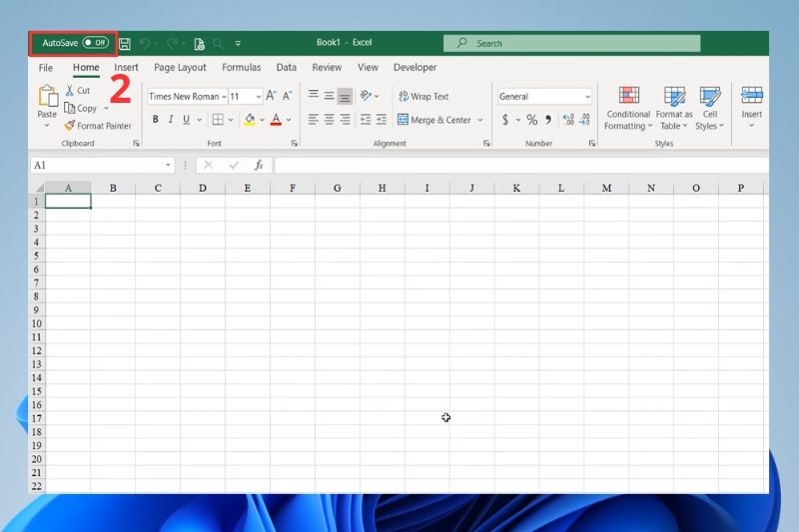The image size is (799, 532).
Task: Click the Align Left icon
Action: point(314,120)
